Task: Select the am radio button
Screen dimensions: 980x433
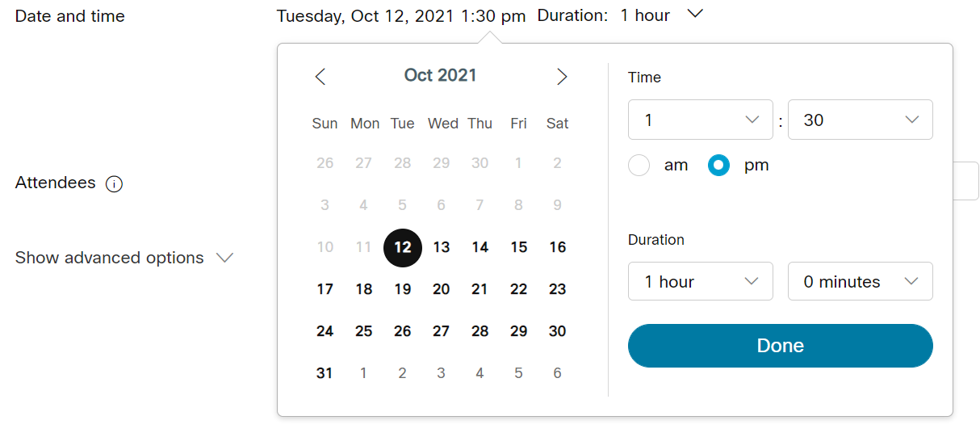Action: (x=639, y=166)
